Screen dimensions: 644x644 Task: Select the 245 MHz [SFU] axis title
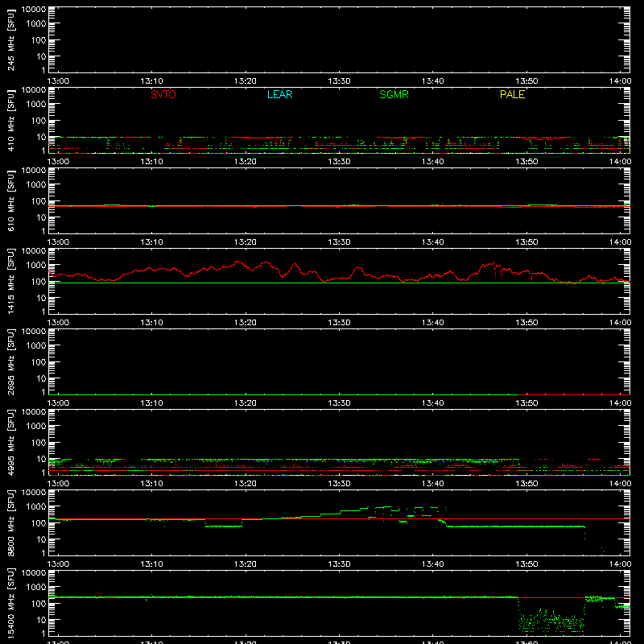click(x=10, y=39)
